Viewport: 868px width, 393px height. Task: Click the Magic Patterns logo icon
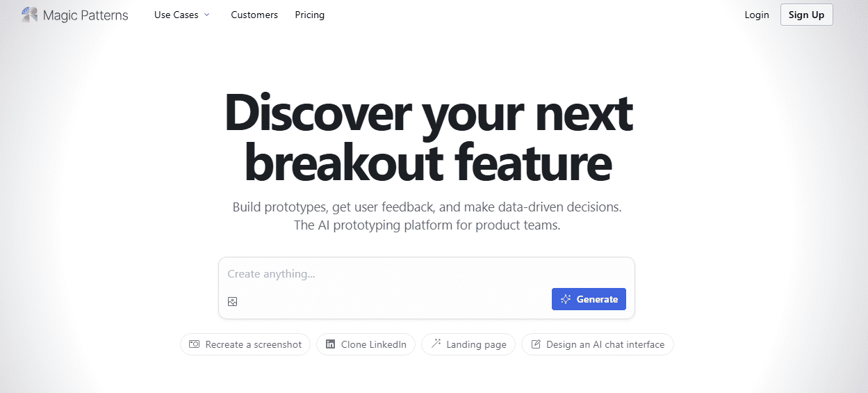click(30, 15)
